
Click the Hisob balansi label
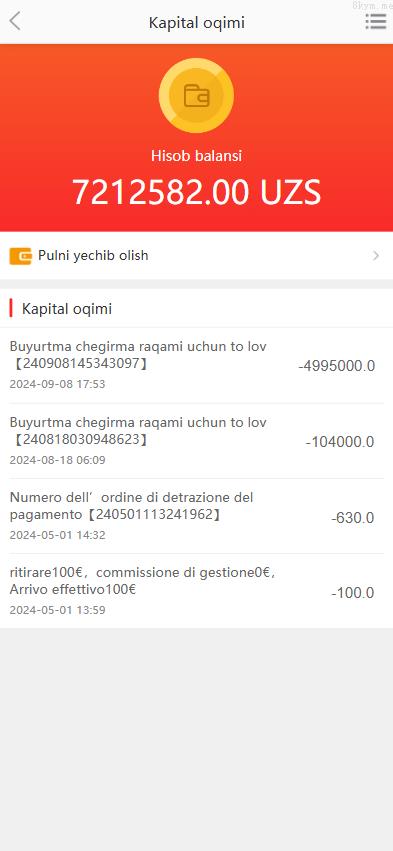point(196,156)
